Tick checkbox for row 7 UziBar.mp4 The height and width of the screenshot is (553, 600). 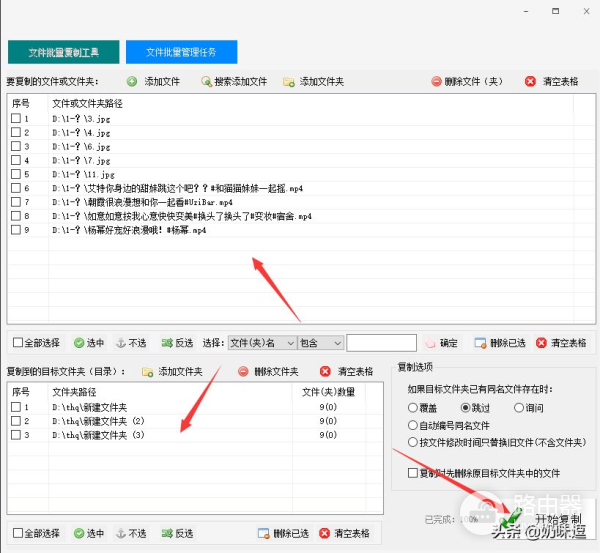[x=16, y=202]
